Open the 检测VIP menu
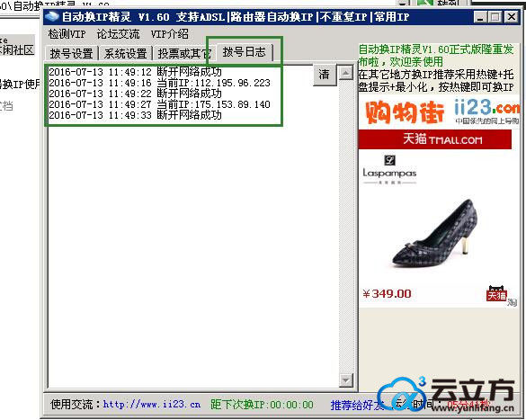526x420 pixels. tap(67, 34)
